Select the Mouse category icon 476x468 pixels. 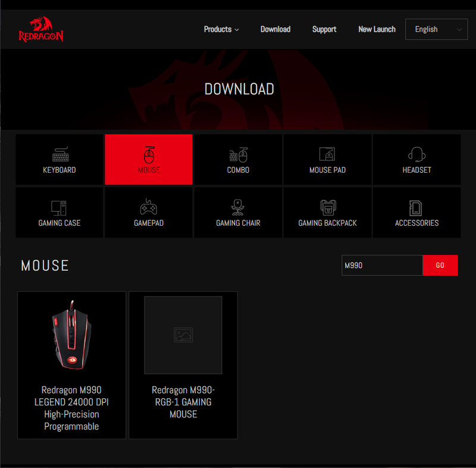coord(149,155)
